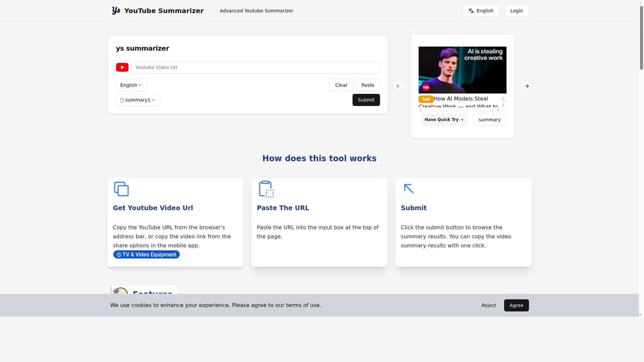Agree to the cookie terms

coord(516,305)
